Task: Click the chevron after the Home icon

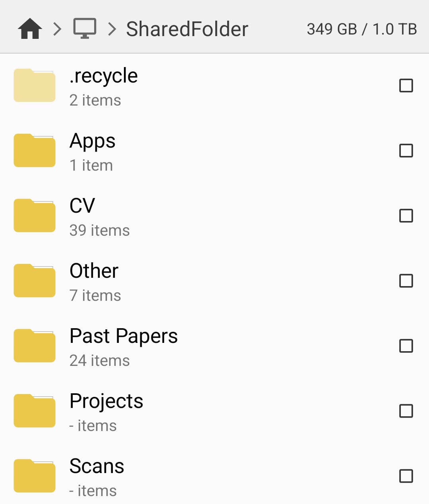Action: pyautogui.click(x=58, y=29)
